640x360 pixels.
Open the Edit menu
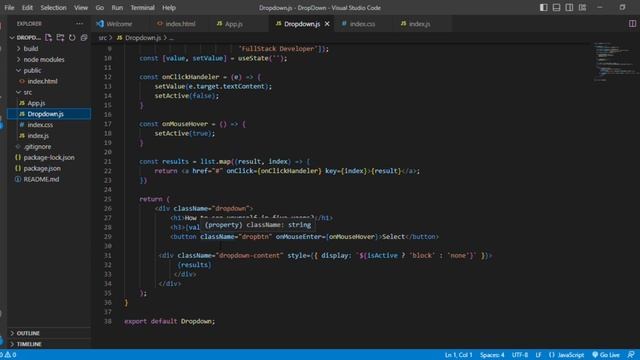[x=27, y=8]
